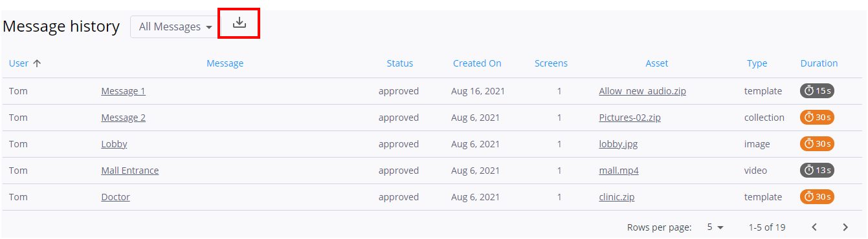Open the Mall Entrance message

click(x=129, y=171)
